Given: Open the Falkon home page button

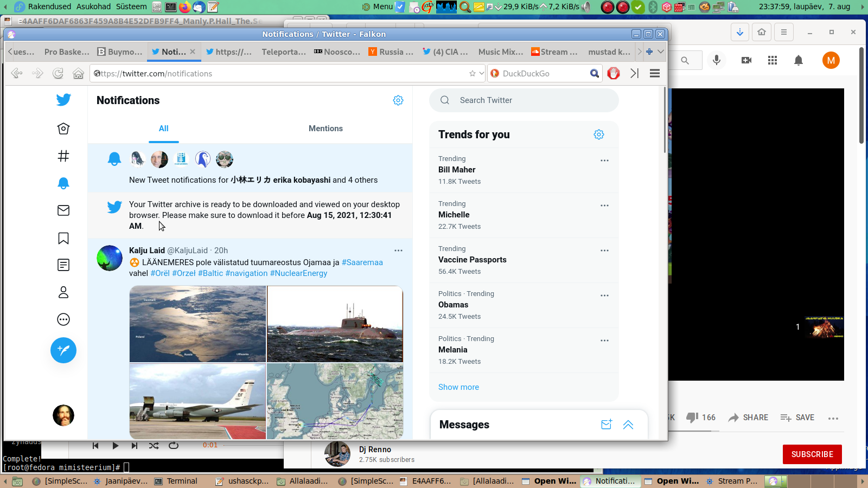Looking at the screenshot, I should click(x=79, y=73).
